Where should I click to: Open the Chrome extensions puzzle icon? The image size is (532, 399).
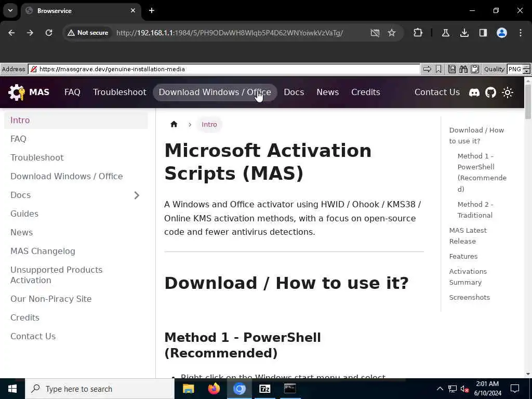click(418, 33)
